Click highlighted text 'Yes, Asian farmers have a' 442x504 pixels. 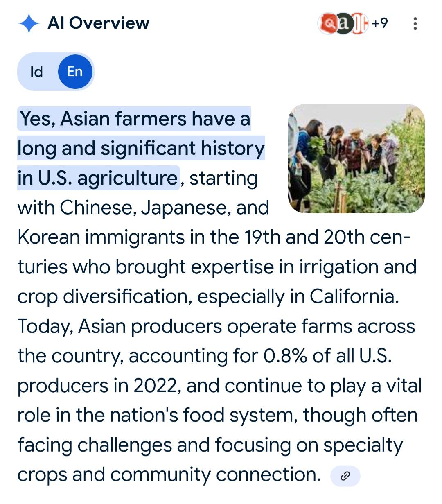[134, 119]
